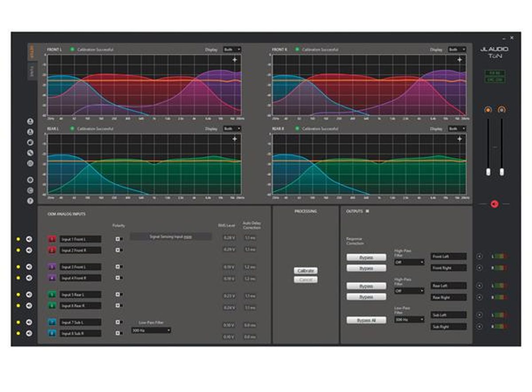The image size is (532, 392).
Task: Click speaker icon beside Input 7 Sub L
Action: tap(29, 322)
